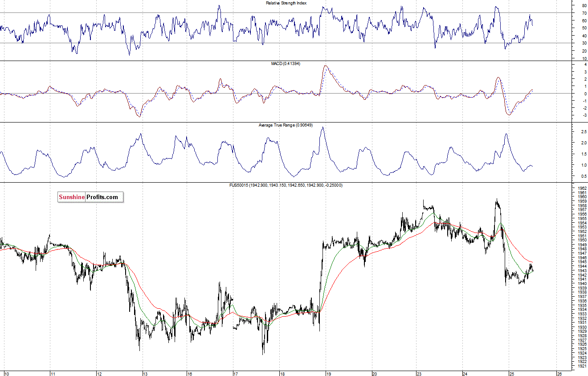Select date label 17 on time axis

[236, 373]
